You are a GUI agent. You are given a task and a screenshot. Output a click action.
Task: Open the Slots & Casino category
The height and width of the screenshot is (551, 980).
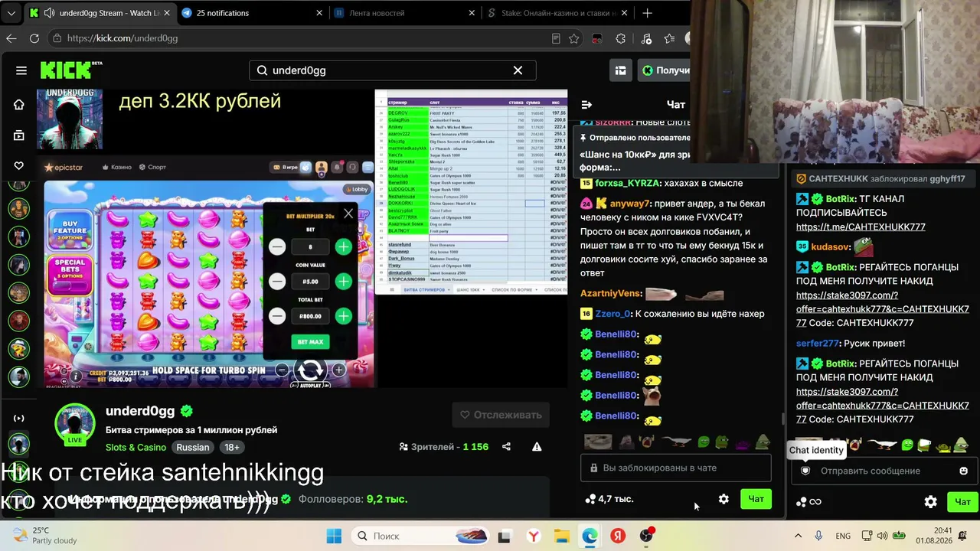click(136, 447)
